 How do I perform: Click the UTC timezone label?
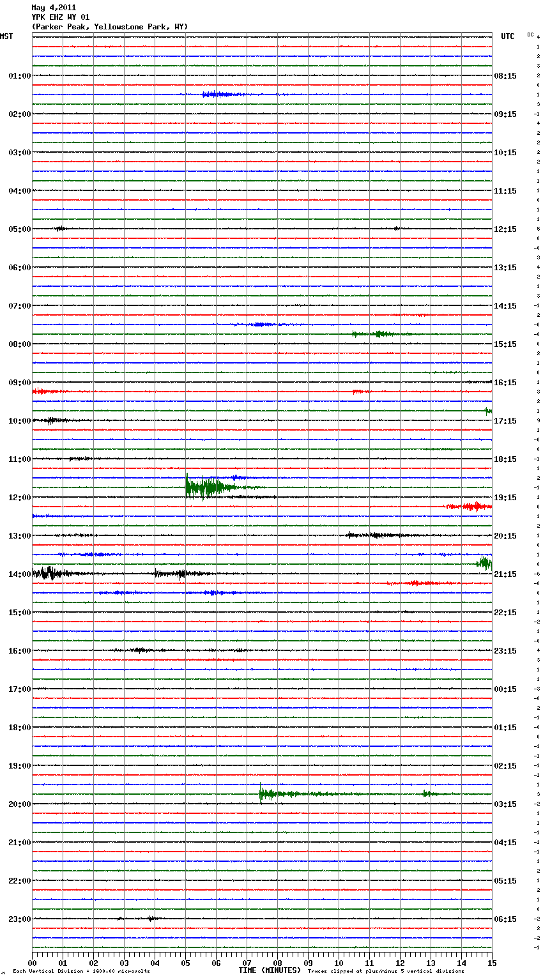coord(507,36)
